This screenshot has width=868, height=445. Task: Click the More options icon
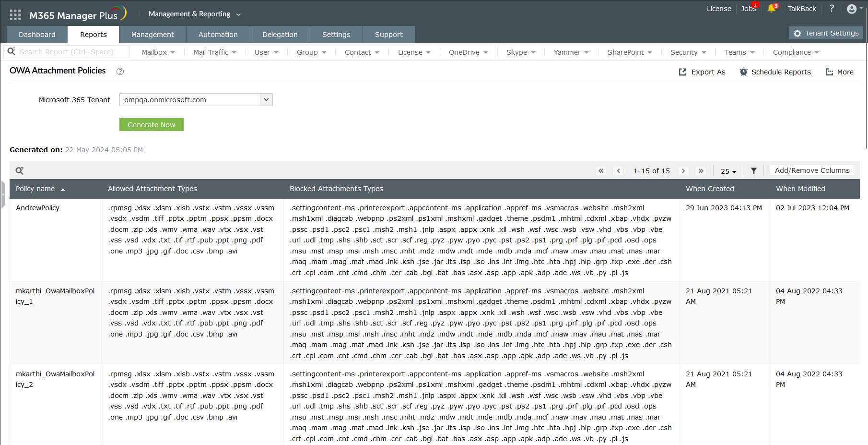(829, 72)
